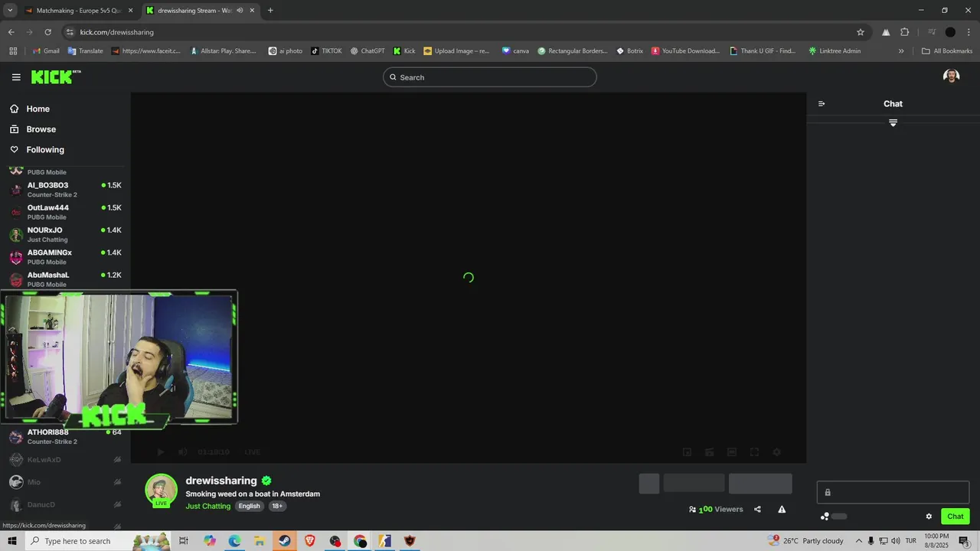Image resolution: width=980 pixels, height=551 pixels.
Task: Click the address bar URL
Action: [x=116, y=32]
